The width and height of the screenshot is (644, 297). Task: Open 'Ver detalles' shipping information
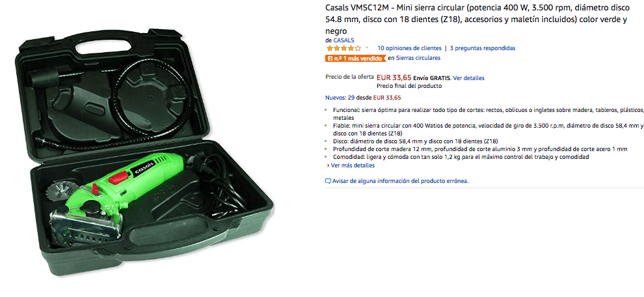[468, 78]
